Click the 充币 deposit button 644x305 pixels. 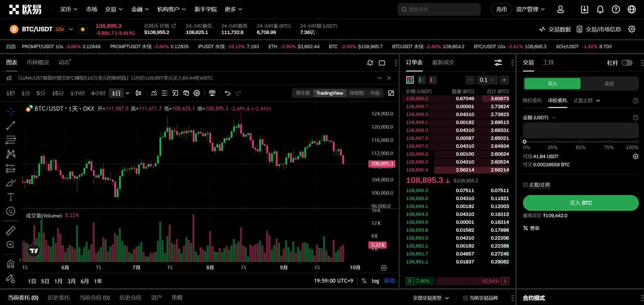click(x=501, y=9)
